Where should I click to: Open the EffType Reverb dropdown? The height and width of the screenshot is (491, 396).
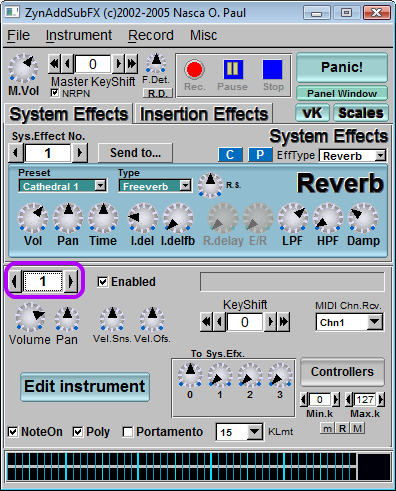352,156
